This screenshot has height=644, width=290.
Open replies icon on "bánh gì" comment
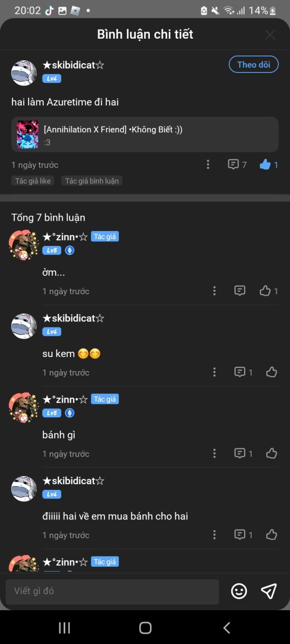(x=240, y=453)
